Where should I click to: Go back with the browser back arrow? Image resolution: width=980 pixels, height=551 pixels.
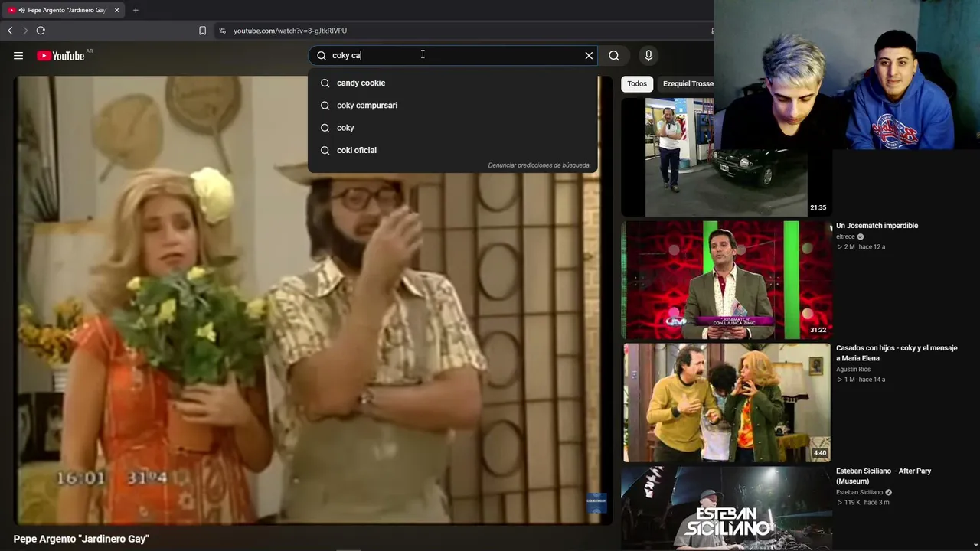[x=10, y=31]
